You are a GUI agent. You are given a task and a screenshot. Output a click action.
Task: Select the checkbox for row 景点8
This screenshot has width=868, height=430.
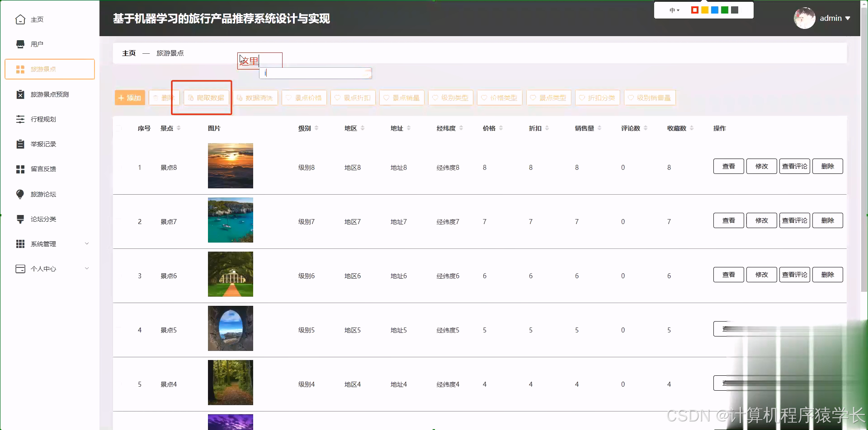(119, 167)
